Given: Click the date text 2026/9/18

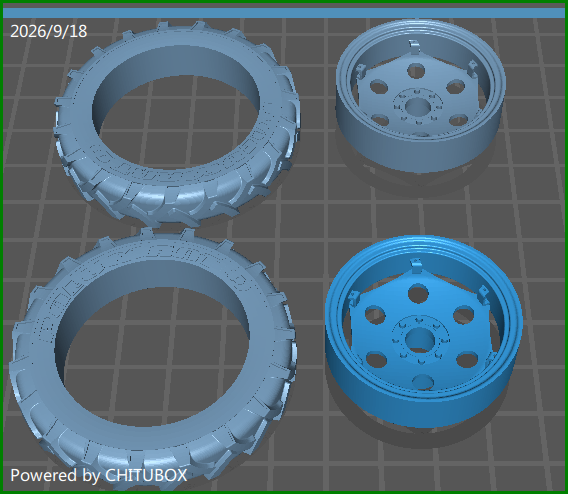Looking at the screenshot, I should click(x=49, y=32).
